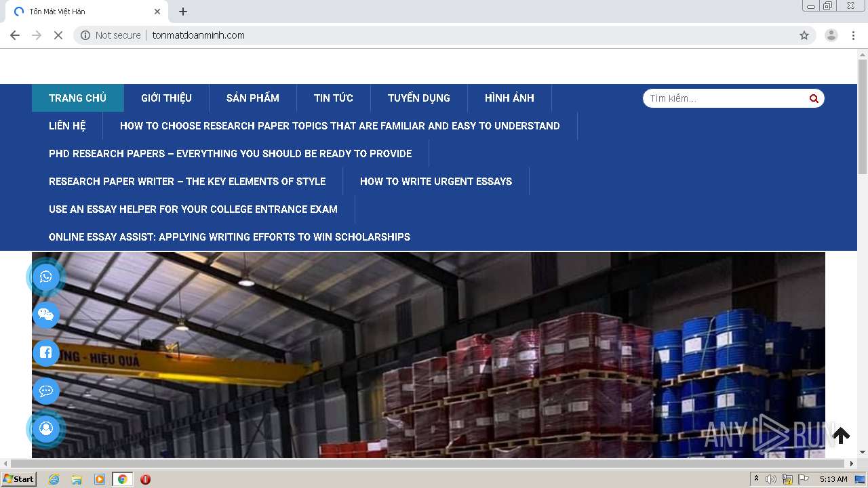Click the Not secure site info icon
Image resolution: width=868 pixels, height=488 pixels.
85,35
